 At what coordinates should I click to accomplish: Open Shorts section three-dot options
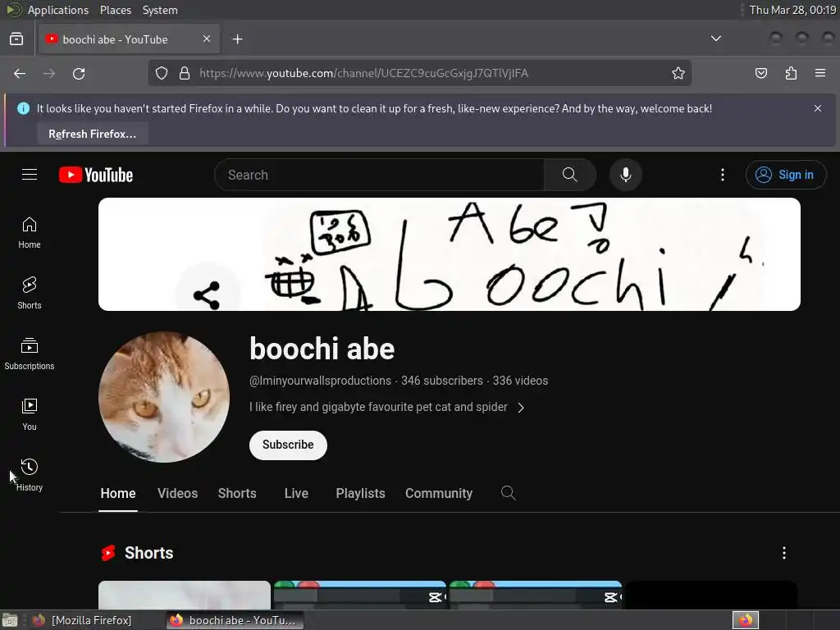tap(783, 553)
